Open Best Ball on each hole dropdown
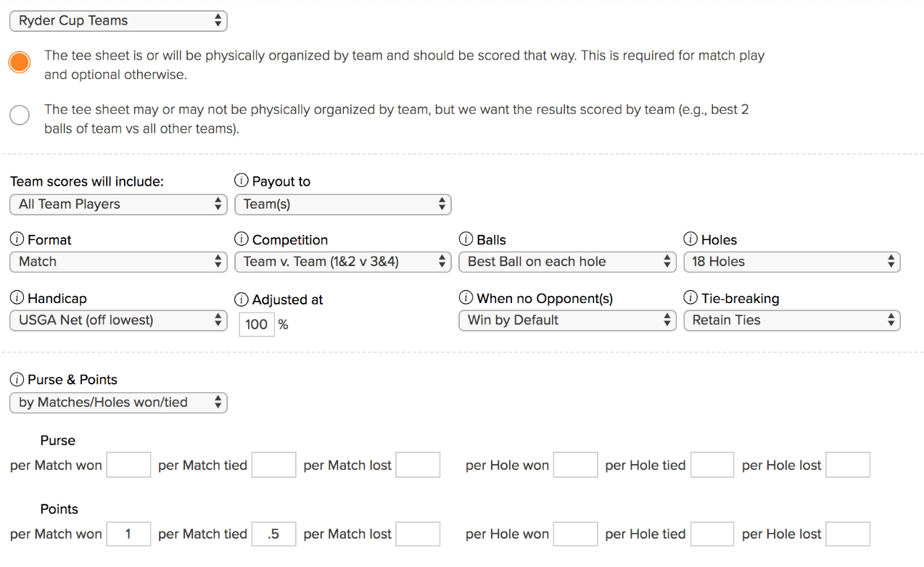924x567 pixels. 567,262
